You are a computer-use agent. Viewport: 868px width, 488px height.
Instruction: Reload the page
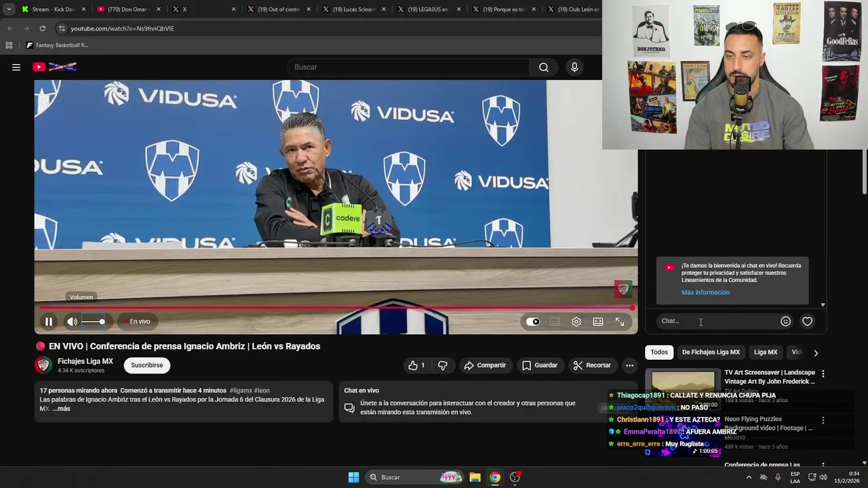tap(42, 28)
